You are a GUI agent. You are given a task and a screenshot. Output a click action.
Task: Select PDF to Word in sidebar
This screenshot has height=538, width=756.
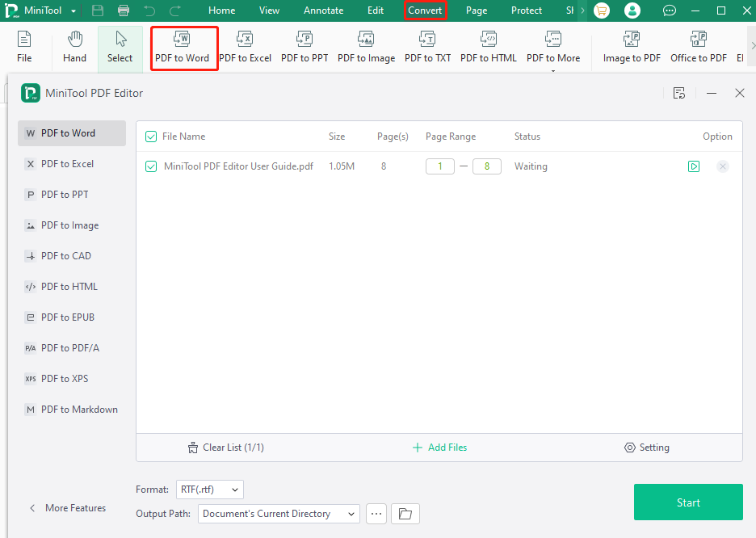coord(72,133)
